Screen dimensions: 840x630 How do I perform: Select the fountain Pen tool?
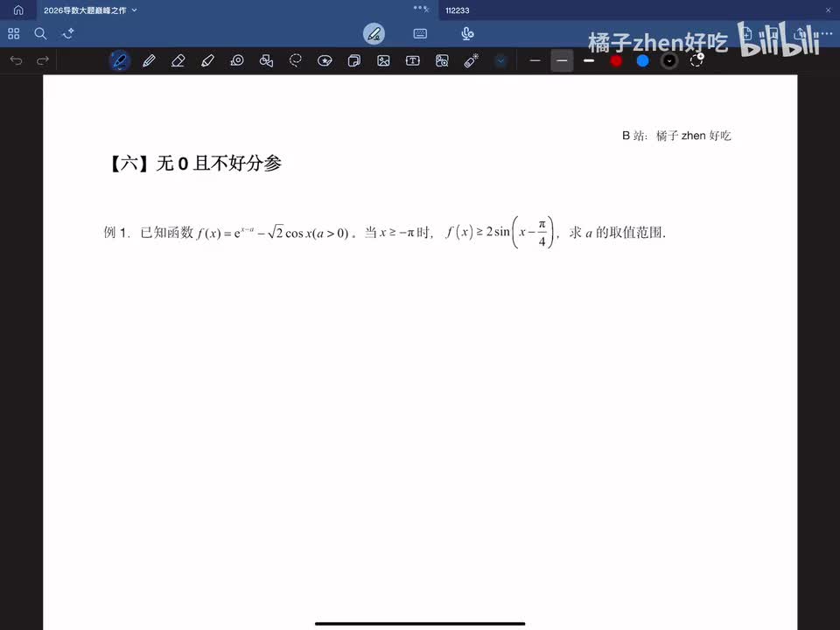point(120,60)
